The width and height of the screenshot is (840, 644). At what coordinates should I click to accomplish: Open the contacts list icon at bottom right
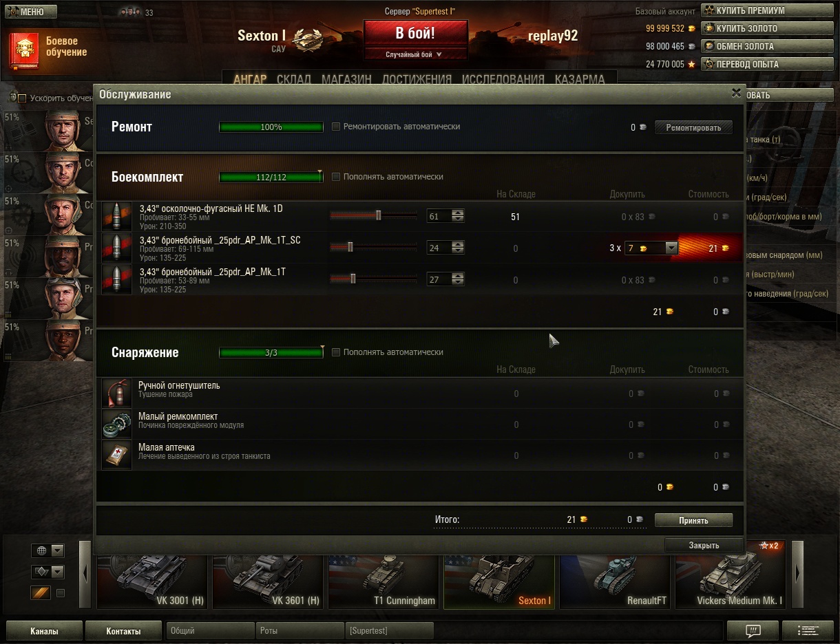(x=806, y=630)
